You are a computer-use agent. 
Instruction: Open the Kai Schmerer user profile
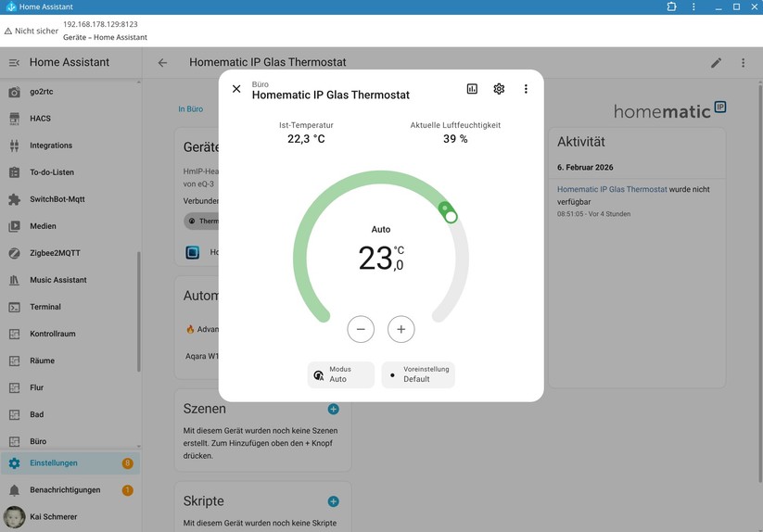70,516
